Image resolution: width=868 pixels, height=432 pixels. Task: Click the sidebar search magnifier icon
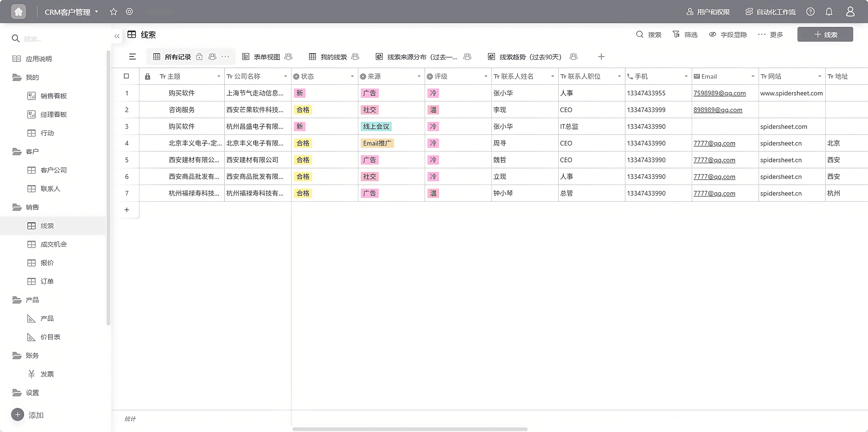16,38
